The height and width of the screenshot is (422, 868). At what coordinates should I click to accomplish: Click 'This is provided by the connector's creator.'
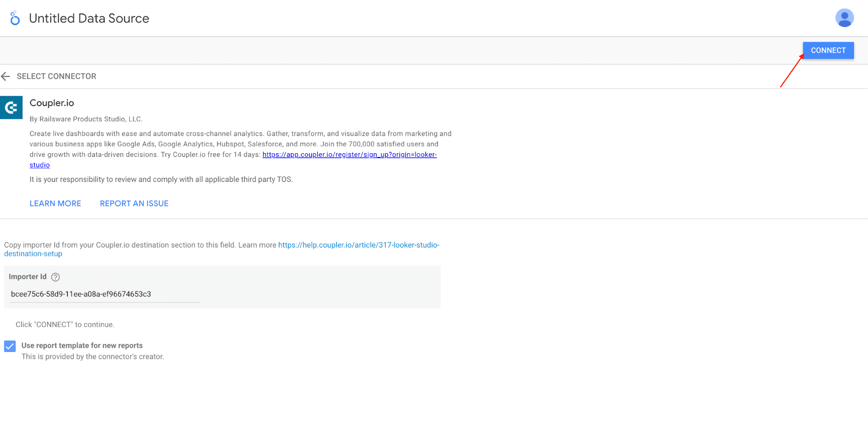(93, 357)
